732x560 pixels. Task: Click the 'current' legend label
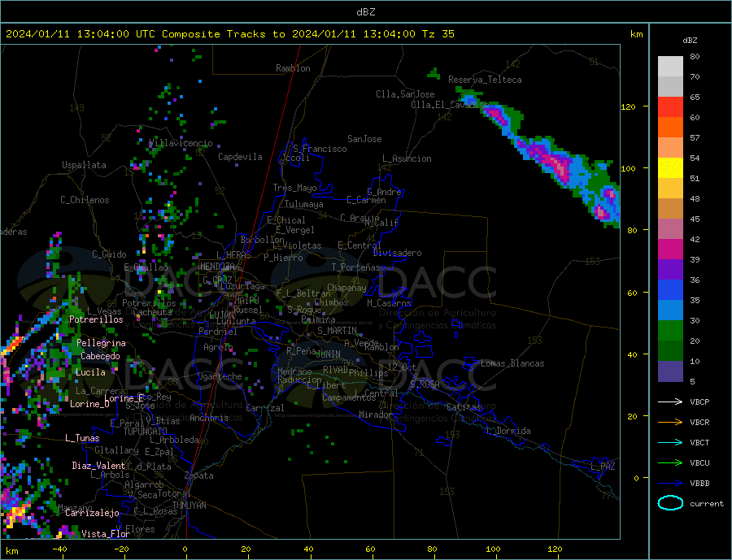[707, 504]
